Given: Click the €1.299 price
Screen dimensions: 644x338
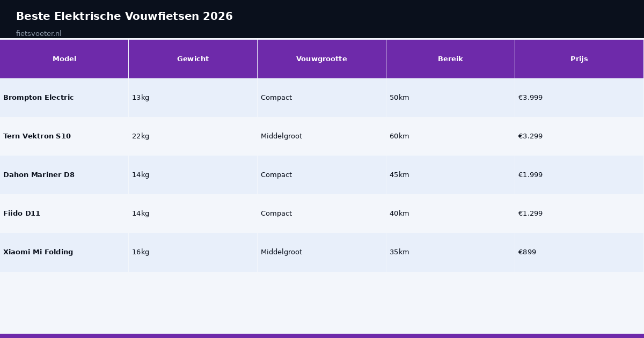Looking at the screenshot, I should point(530,214).
